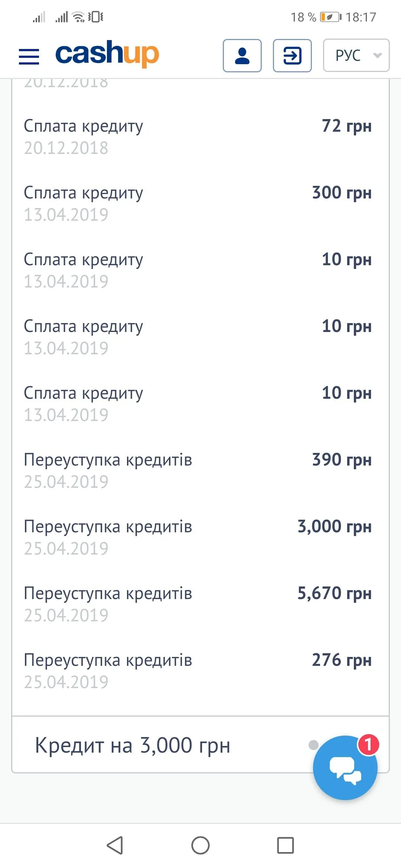Select the 300 грн Сплата кредиту entry
Screen dimensions: 401x868
(197, 203)
